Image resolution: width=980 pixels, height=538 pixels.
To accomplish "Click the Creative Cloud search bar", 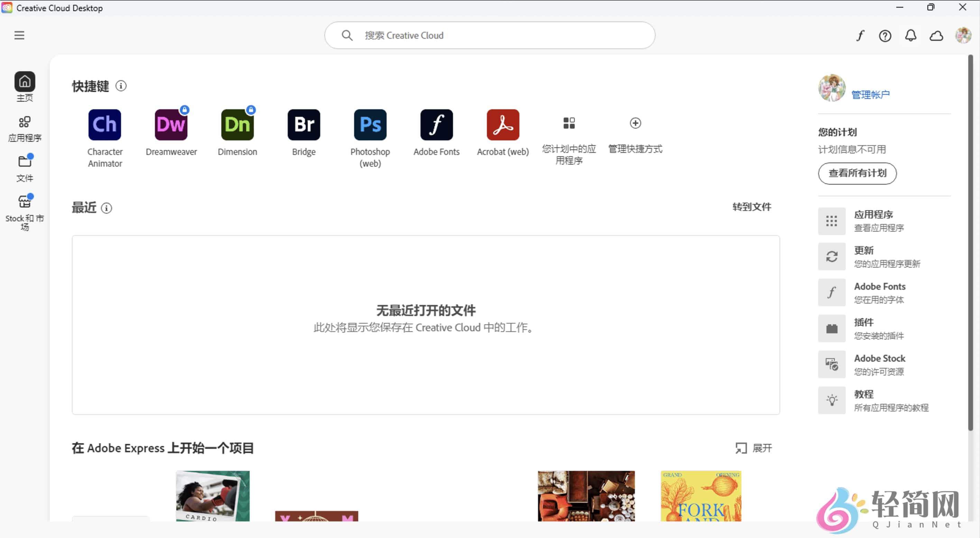I will 489,35.
